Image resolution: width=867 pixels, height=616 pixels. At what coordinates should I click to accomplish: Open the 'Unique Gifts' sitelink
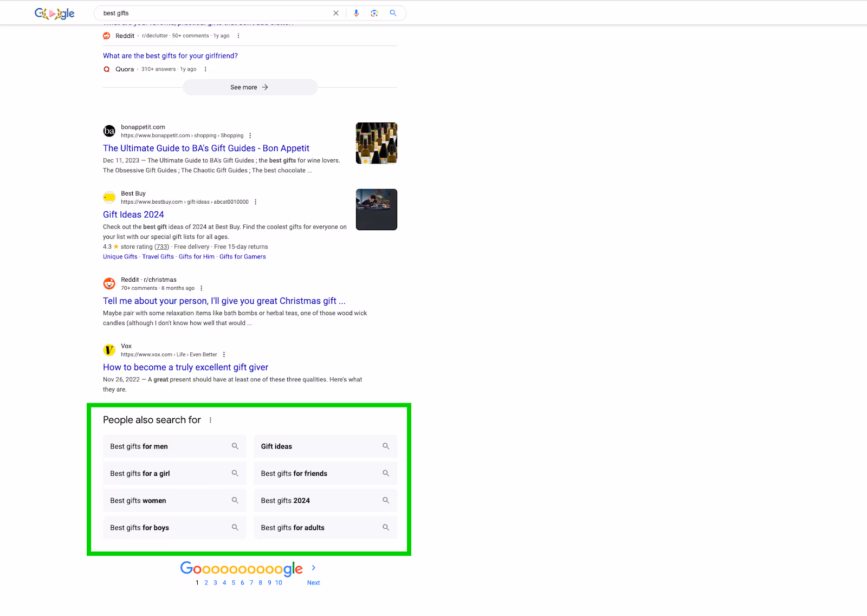(120, 257)
